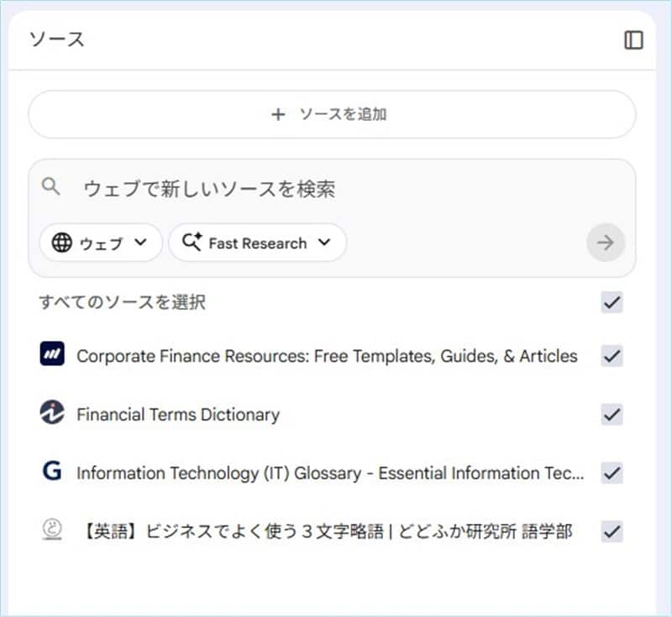Image resolution: width=672 pixels, height=617 pixels.
Task: Open the Corporate Finance Resources source title
Action: 327,356
